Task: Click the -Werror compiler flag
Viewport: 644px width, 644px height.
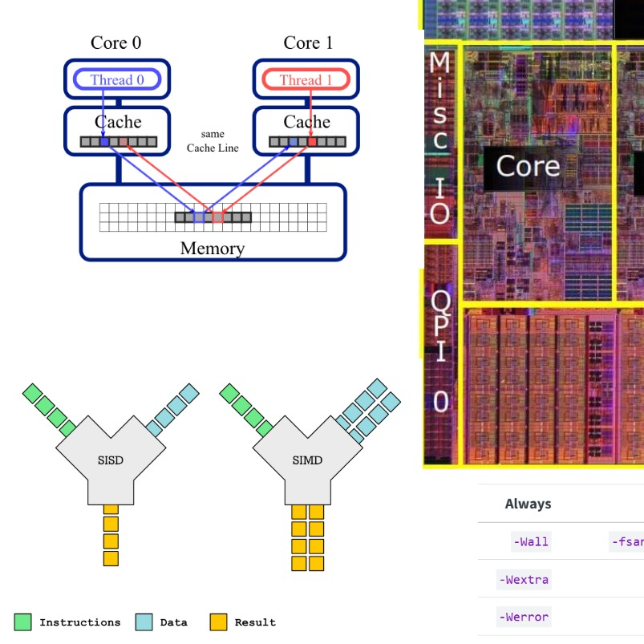Action: [x=524, y=617]
